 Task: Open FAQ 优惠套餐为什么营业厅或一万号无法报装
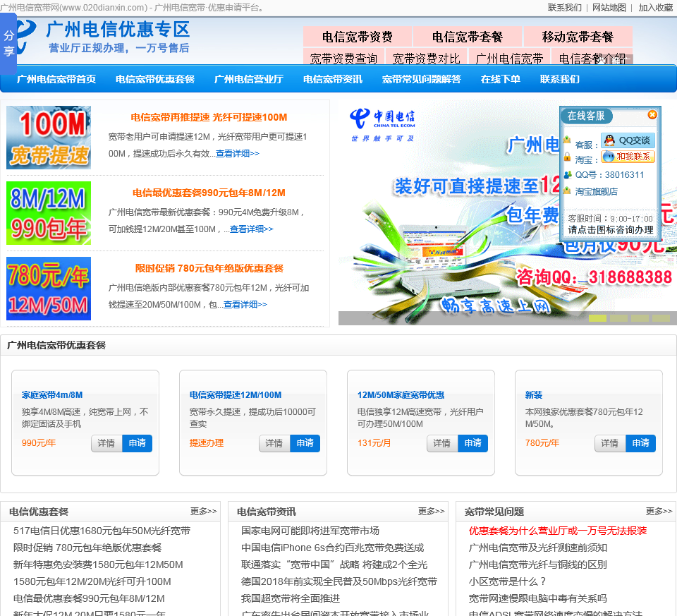558,531
